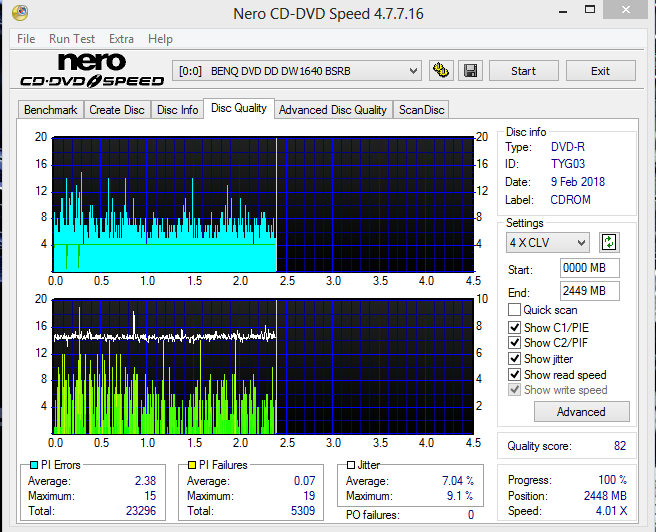Toggle the Quick scan checkbox
Screen dimensions: 656x532
[x=514, y=310]
